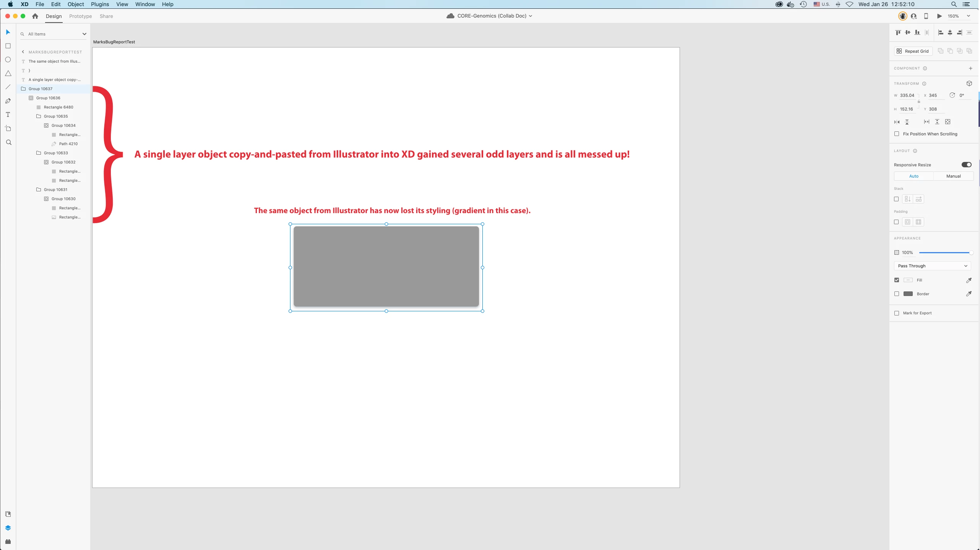This screenshot has height=550, width=980.
Task: Select Manual responsive resize option
Action: point(953,176)
